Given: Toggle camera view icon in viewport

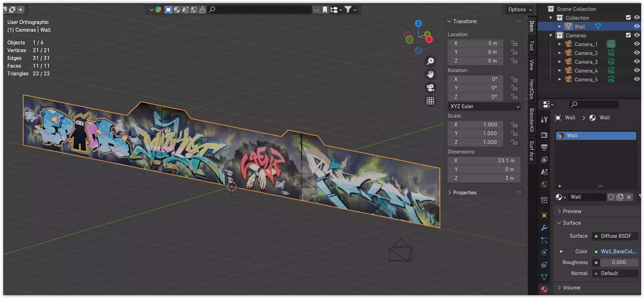Looking at the screenshot, I should pos(430,87).
